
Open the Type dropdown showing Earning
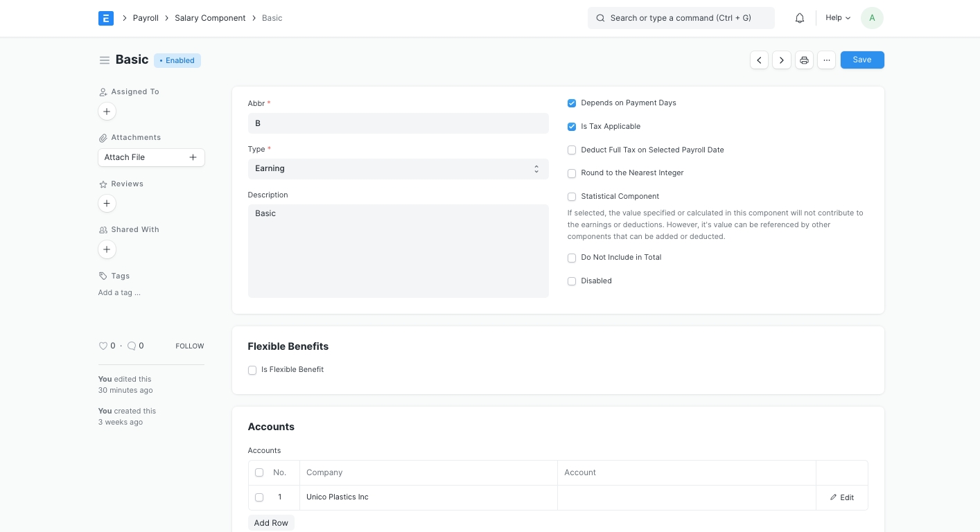(398, 168)
